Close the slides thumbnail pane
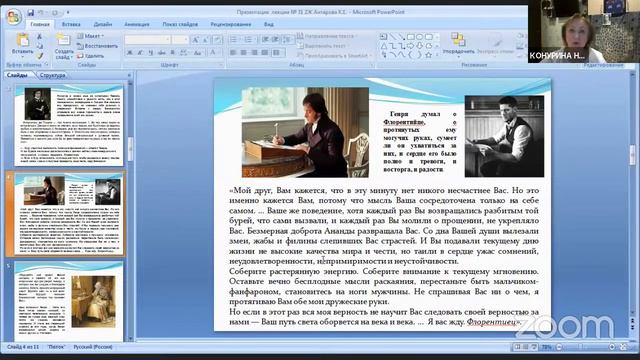This screenshot has height=360, width=640. (x=129, y=76)
